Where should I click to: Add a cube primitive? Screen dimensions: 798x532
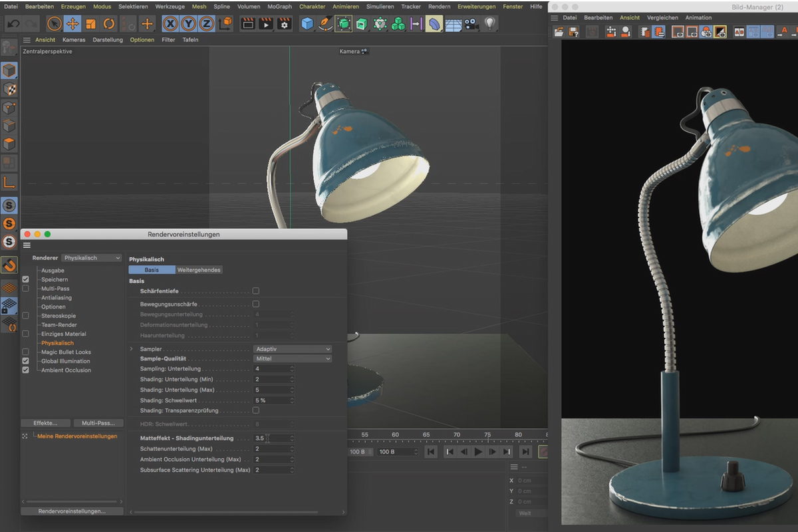(307, 24)
